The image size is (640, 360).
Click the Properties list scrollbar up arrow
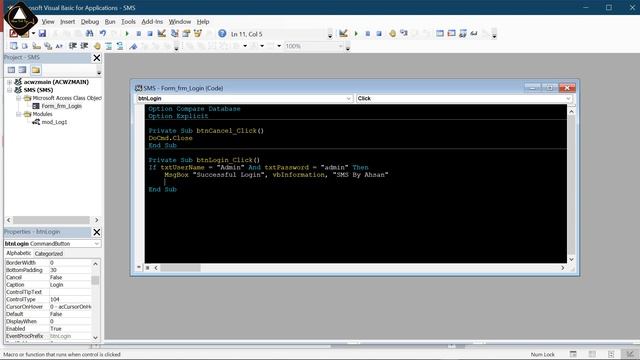click(x=95, y=264)
